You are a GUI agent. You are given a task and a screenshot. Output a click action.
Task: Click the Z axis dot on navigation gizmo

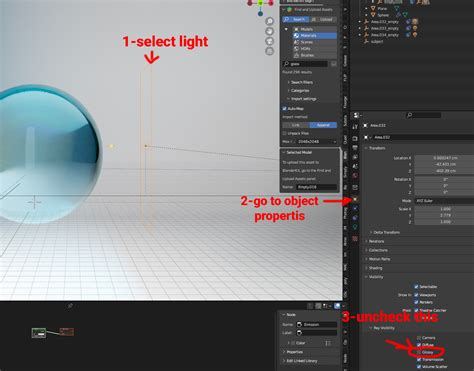point(260,14)
